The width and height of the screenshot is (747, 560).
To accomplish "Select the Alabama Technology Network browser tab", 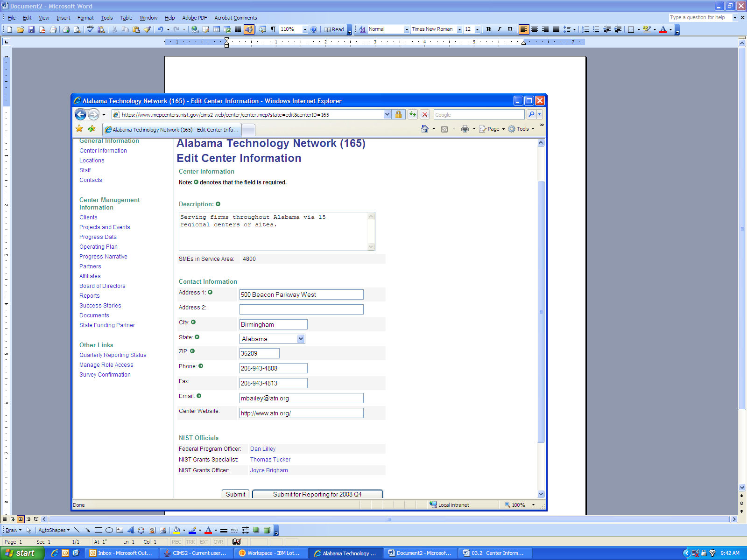I will (x=172, y=130).
